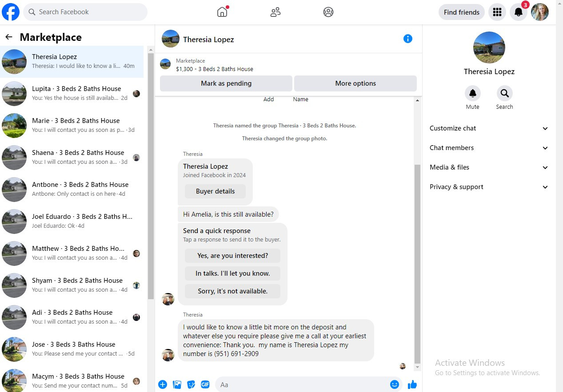Open the Adi · 3 Beds 2 Baths House chat

click(72, 317)
